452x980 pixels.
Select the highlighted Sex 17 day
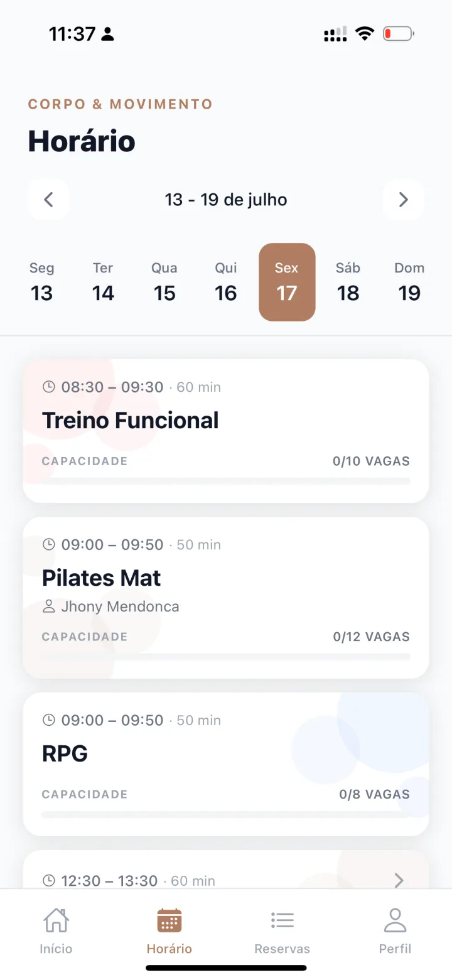pos(287,282)
